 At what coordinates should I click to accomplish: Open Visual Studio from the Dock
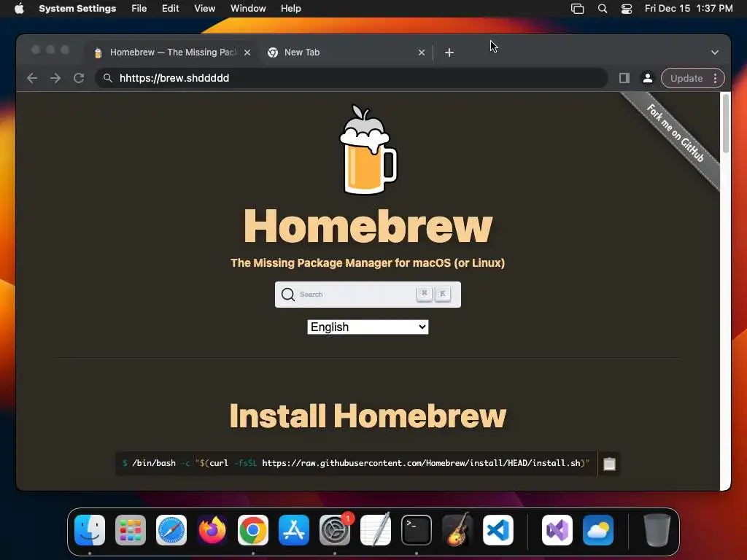(557, 530)
